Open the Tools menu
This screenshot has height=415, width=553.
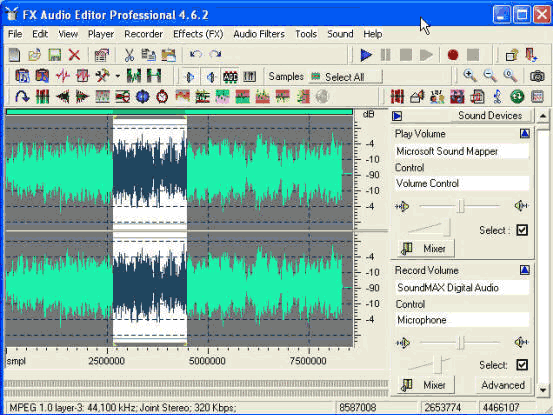[306, 34]
